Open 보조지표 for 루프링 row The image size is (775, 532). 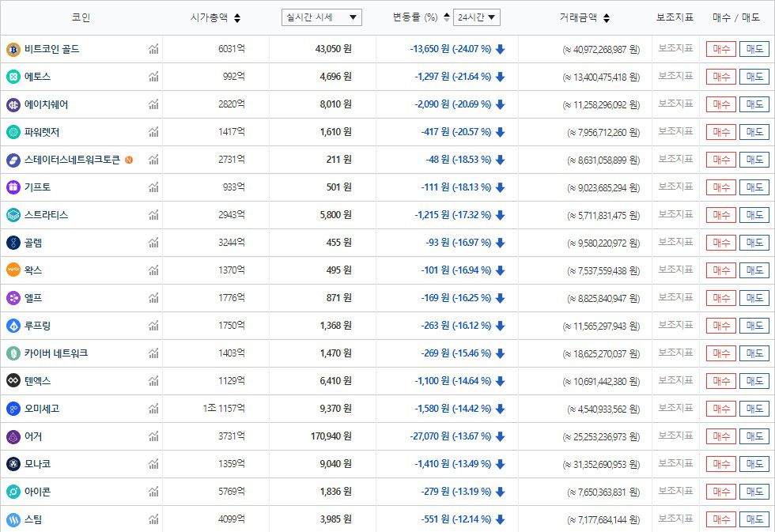coord(675,325)
